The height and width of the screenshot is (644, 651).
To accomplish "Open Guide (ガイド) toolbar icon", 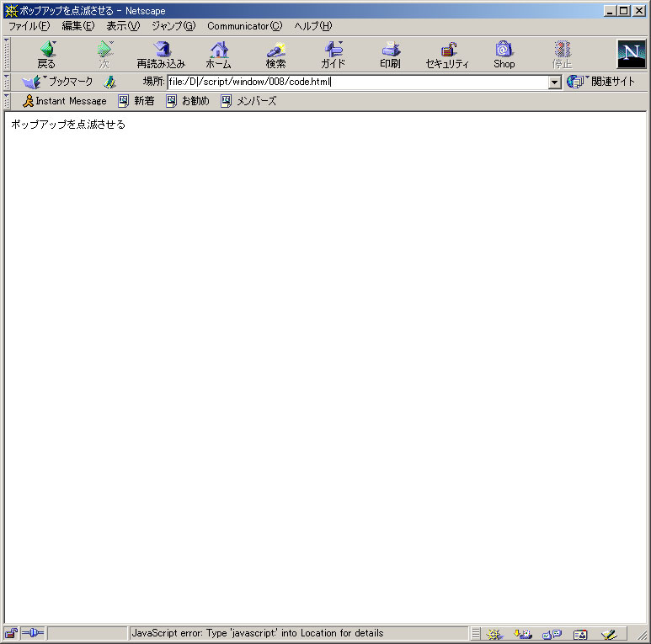I will (x=333, y=55).
